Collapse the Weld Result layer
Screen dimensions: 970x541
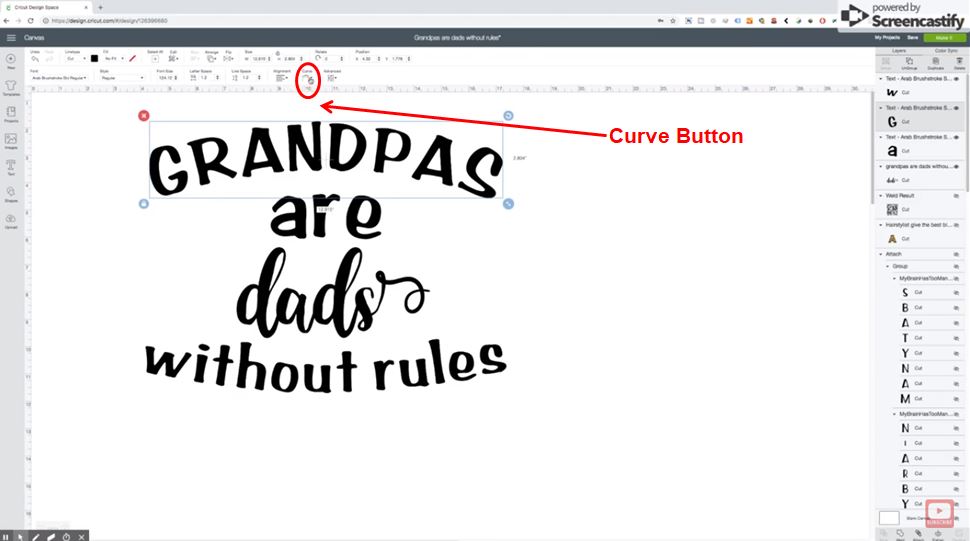(x=881, y=196)
